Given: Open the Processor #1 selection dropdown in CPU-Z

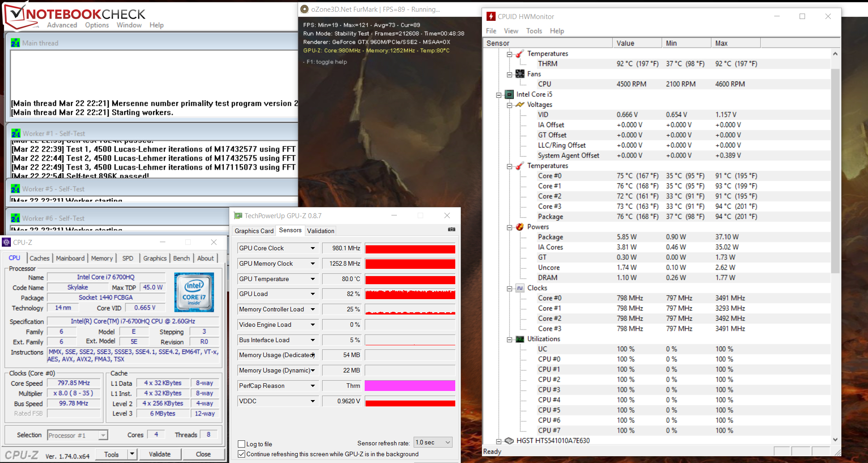Looking at the screenshot, I should coord(103,435).
